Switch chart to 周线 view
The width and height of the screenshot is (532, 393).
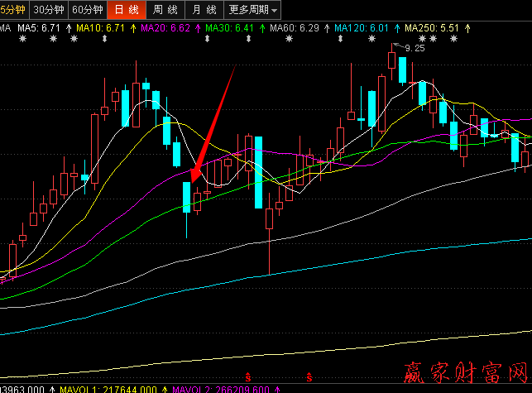[164, 10]
